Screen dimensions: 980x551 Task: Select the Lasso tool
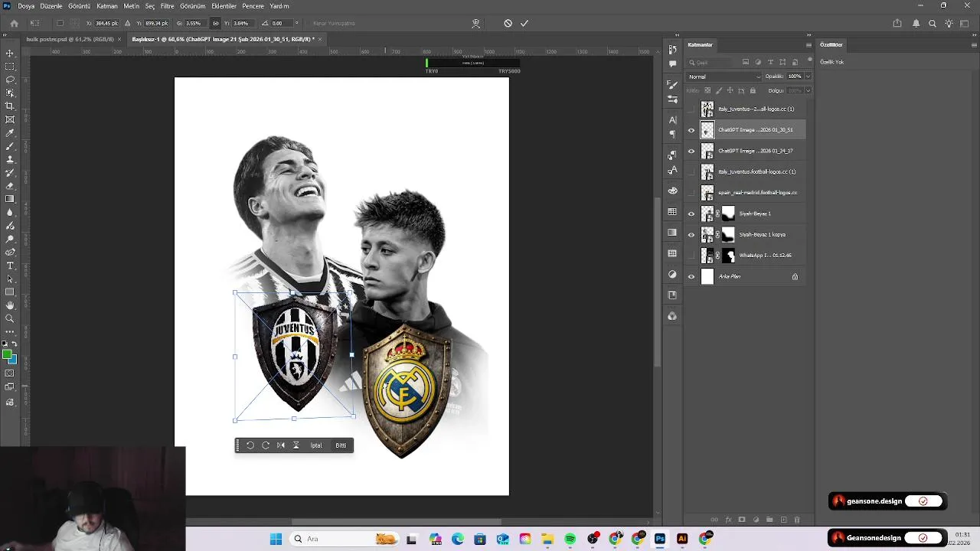pos(10,80)
